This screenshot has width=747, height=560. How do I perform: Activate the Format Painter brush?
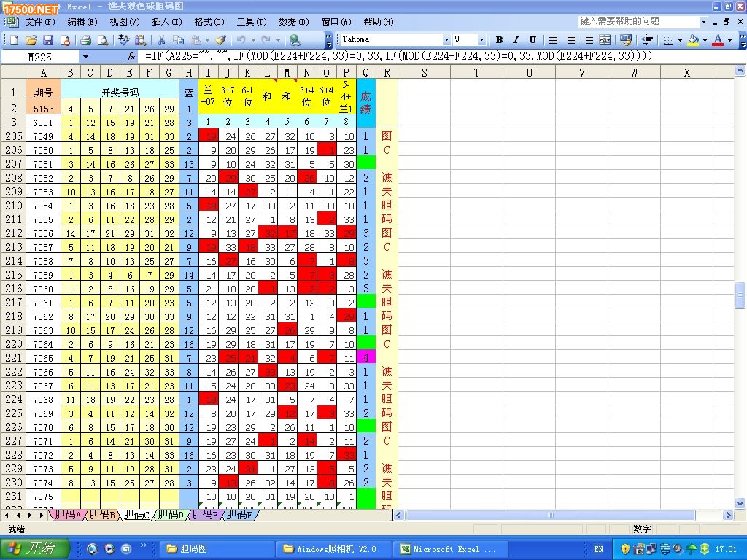220,40
